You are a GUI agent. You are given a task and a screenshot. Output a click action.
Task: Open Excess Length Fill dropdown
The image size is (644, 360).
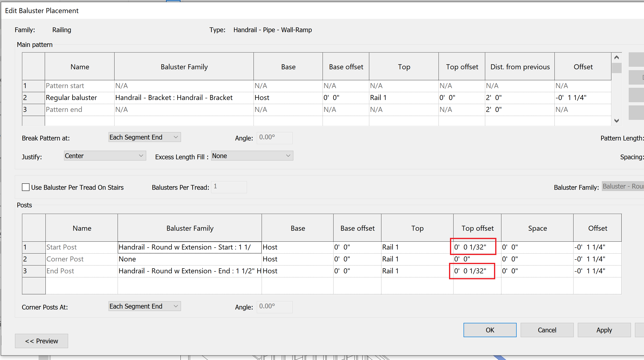coord(252,156)
